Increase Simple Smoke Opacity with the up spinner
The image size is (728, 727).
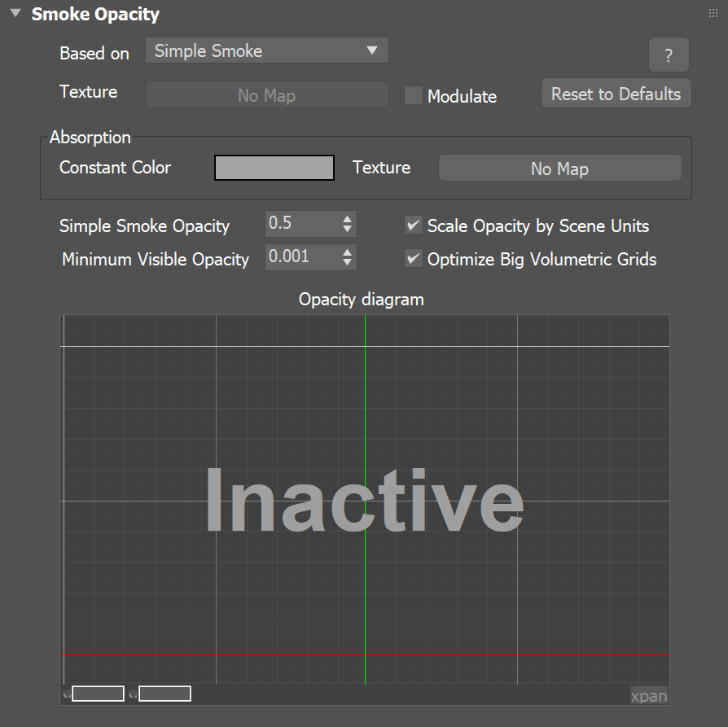click(348, 219)
